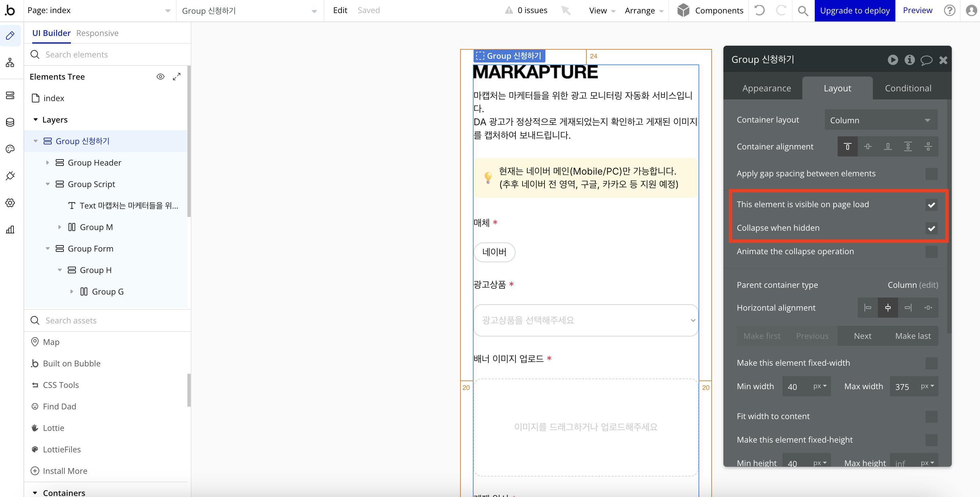Screen dimensions: 980x497
Task: Open the Backend workflows sidebar icon
Action: point(10,95)
